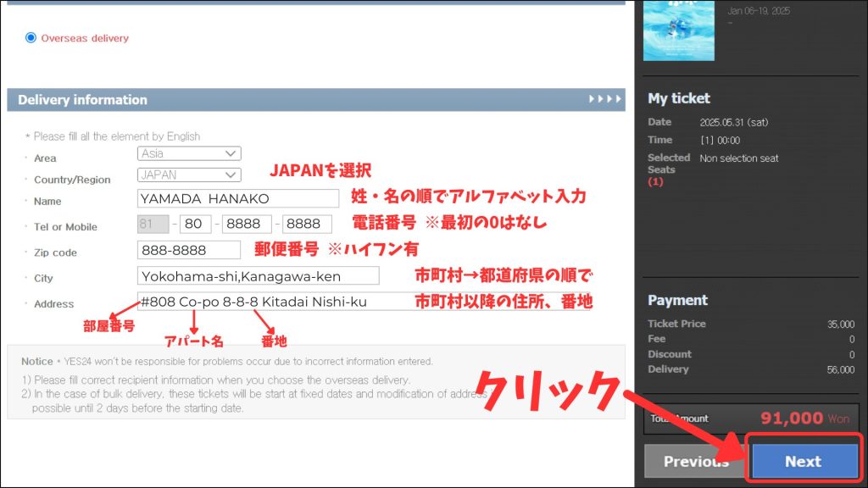The width and height of the screenshot is (868, 488).
Task: Focus the phone field containing 80
Action: pos(195,224)
